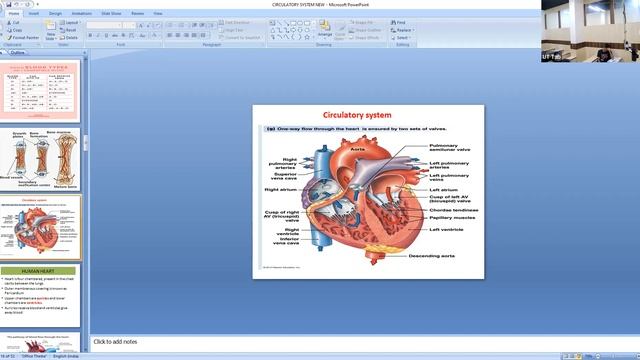Copy the selection
The image size is (640, 360).
(14, 30)
